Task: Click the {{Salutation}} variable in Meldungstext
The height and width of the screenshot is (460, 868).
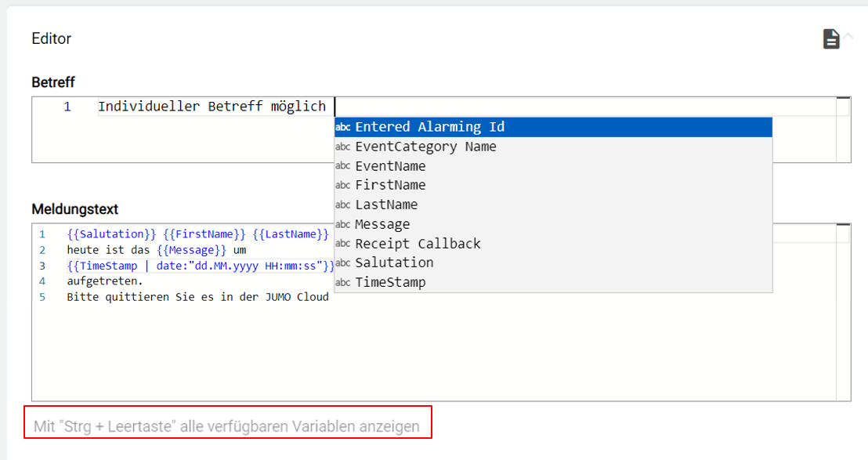Action: (111, 234)
